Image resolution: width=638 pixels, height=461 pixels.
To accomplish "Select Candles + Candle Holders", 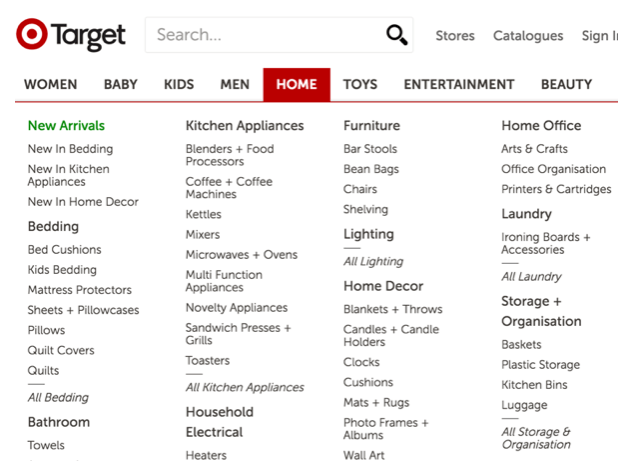I will point(391,336).
